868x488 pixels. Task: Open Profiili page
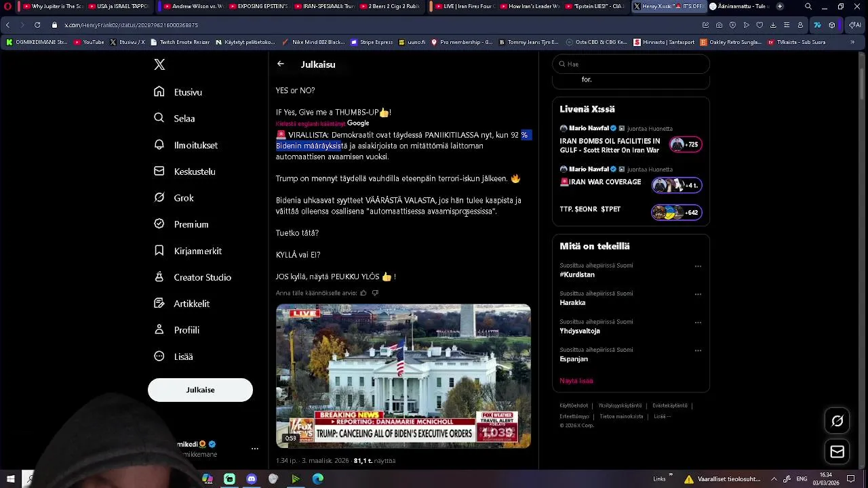[x=176, y=330]
